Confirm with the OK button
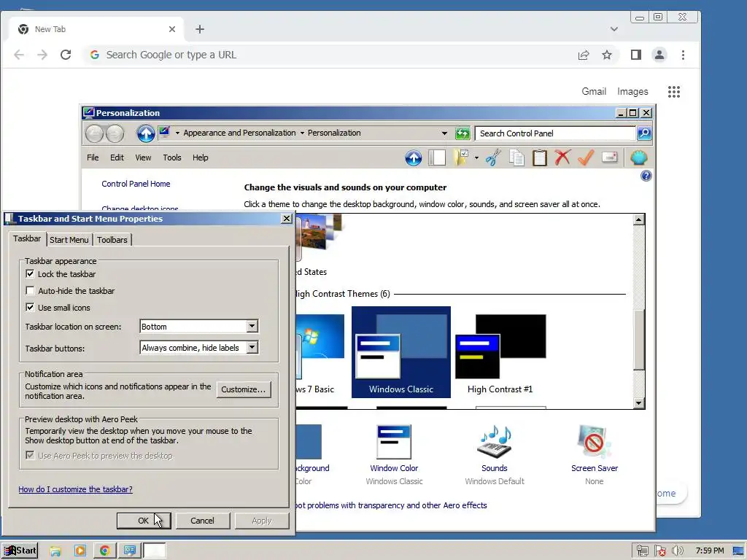This screenshot has height=560, width=747. 144,521
